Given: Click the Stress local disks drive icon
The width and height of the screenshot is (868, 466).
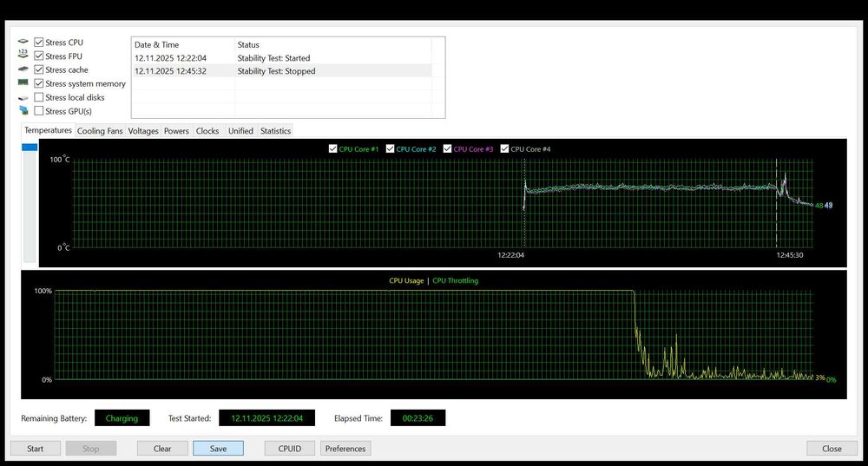Looking at the screenshot, I should [23, 98].
